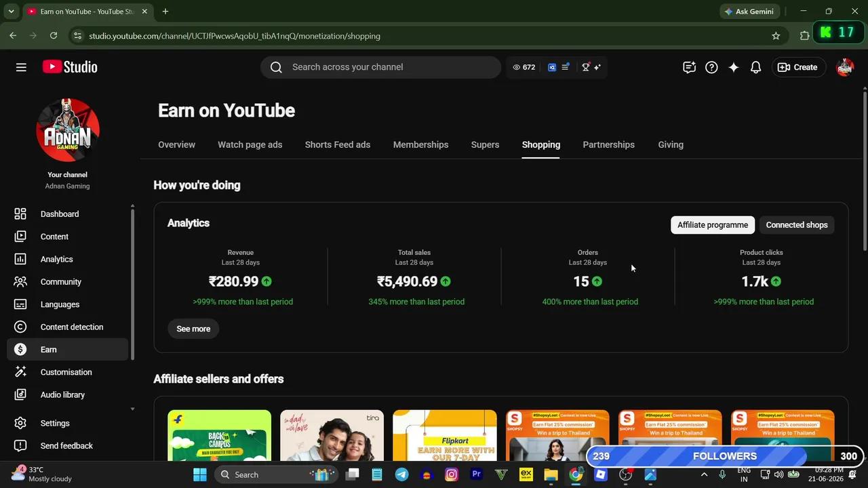Click the Ask Gemini button
Screen dimensions: 868x488
point(749,12)
